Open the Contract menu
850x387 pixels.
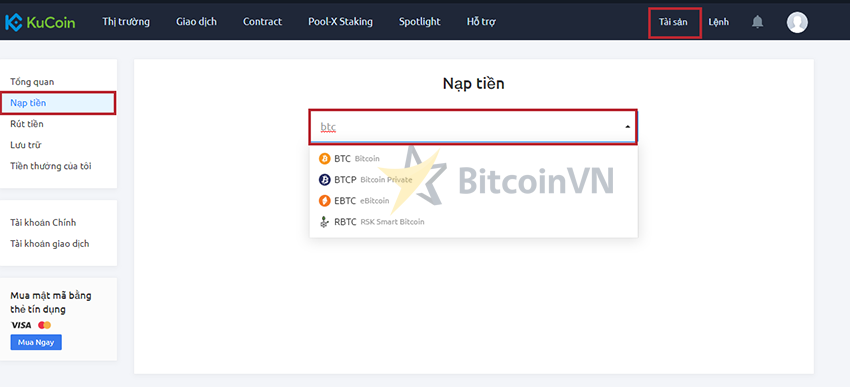coord(262,22)
